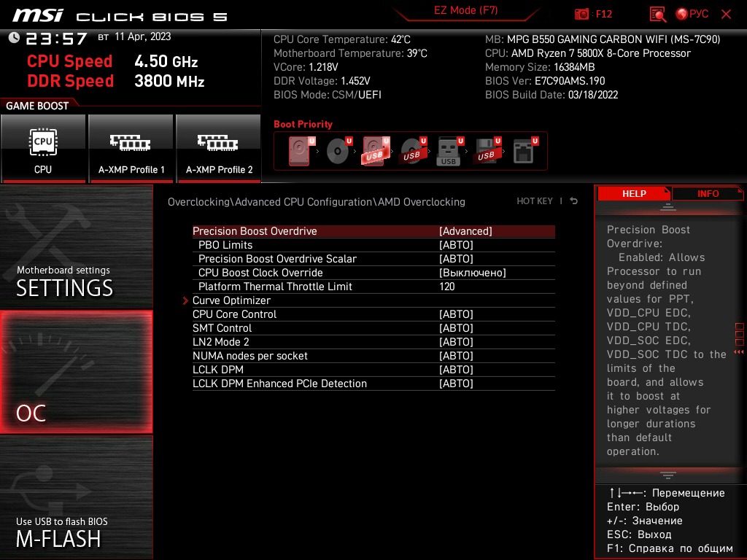The height and width of the screenshot is (560, 747).
Task: Select the USB floppy boot device
Action: point(487,151)
